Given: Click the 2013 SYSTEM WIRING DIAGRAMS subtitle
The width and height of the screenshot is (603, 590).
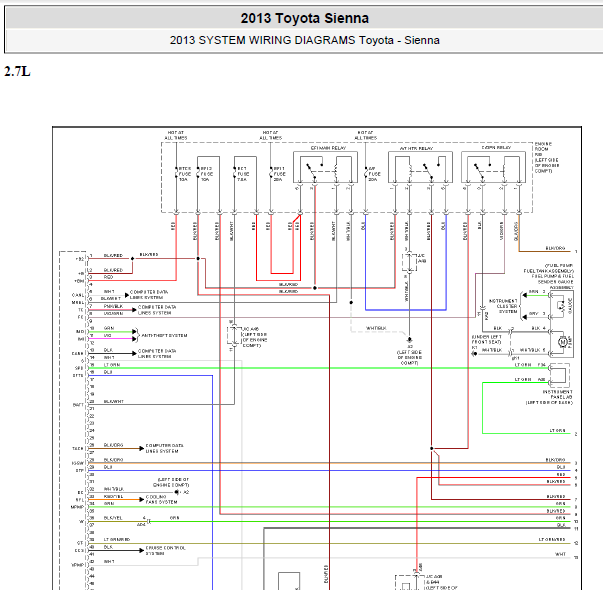Looking at the screenshot, I should pos(305,40).
